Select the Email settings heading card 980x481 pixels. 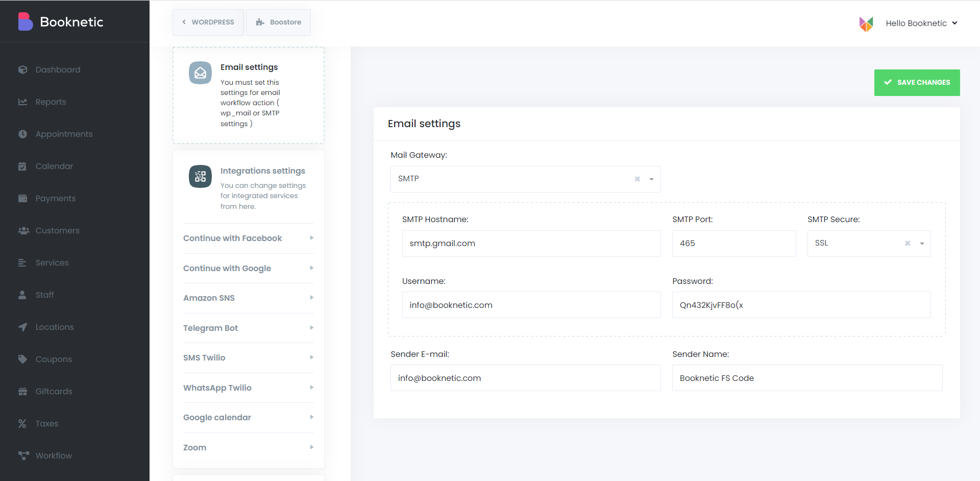(249, 95)
